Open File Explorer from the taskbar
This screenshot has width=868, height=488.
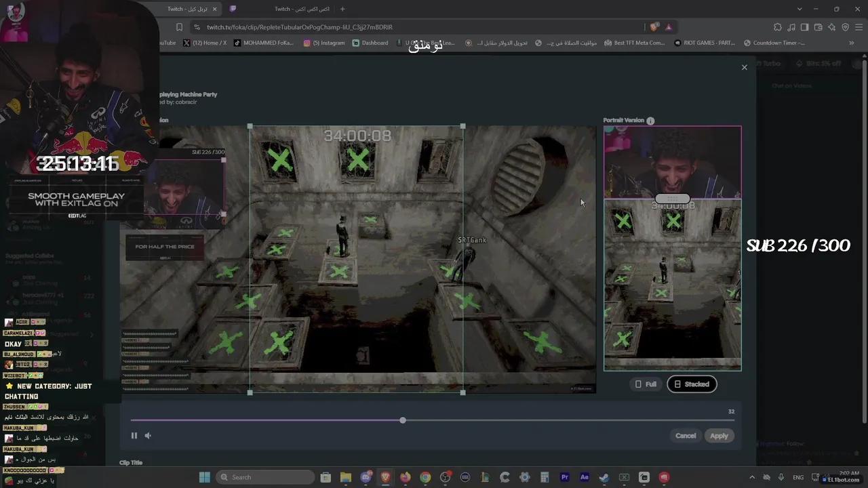[x=346, y=477]
